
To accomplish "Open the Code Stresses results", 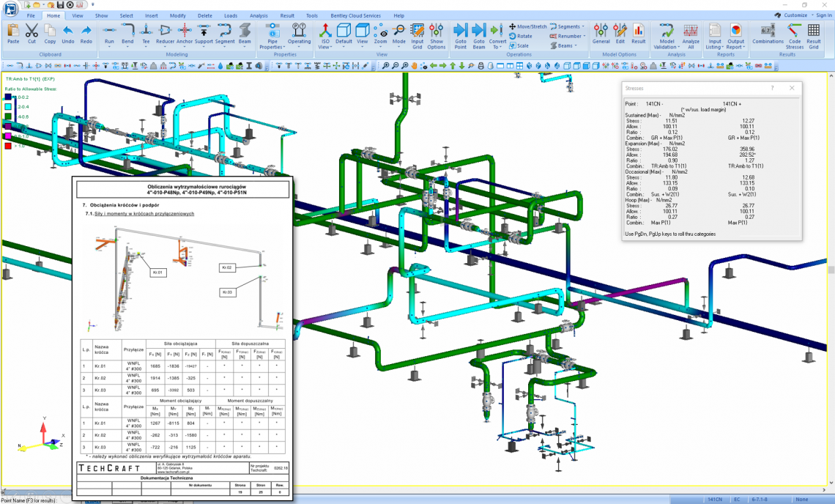I will [794, 33].
